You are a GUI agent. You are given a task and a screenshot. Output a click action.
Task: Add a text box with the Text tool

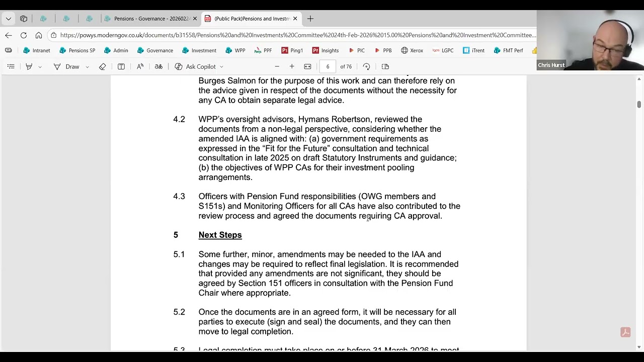pos(121,66)
